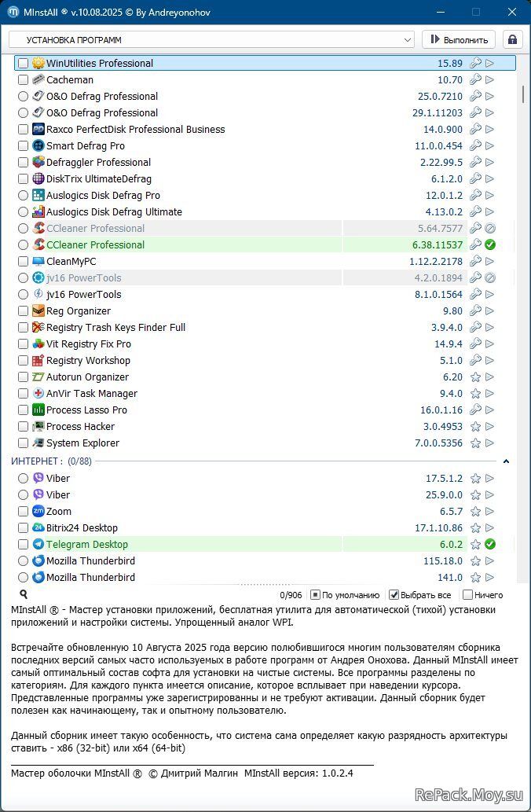Check the Cacheman checkbox
Image resolution: width=531 pixels, height=812 pixels.
click(23, 79)
